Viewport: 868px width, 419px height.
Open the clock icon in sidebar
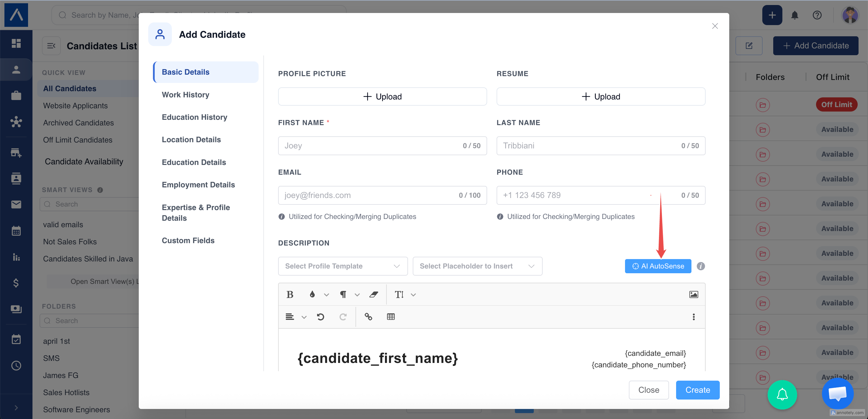pos(16,366)
